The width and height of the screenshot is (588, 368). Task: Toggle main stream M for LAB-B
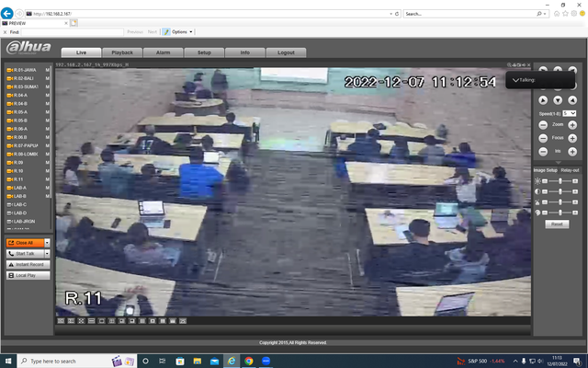[47, 196]
